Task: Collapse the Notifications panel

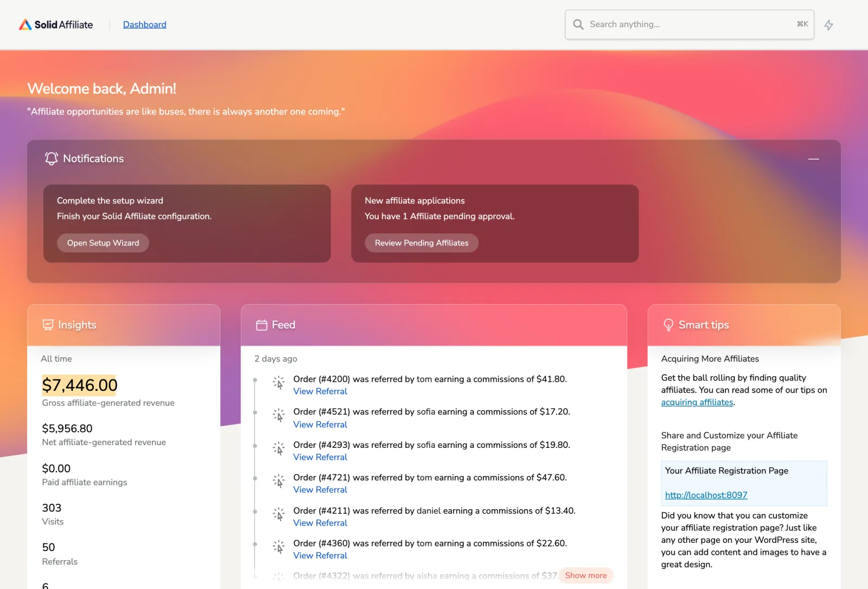Action: pos(814,159)
